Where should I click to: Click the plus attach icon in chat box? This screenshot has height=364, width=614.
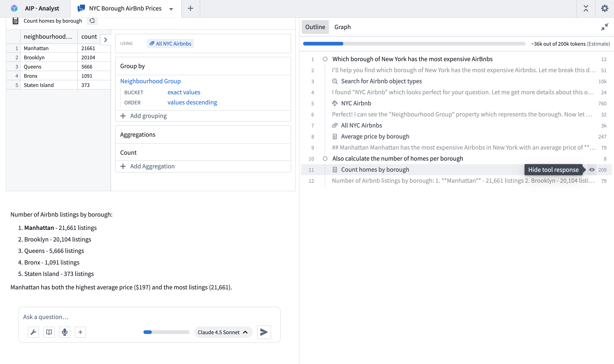[x=80, y=332]
